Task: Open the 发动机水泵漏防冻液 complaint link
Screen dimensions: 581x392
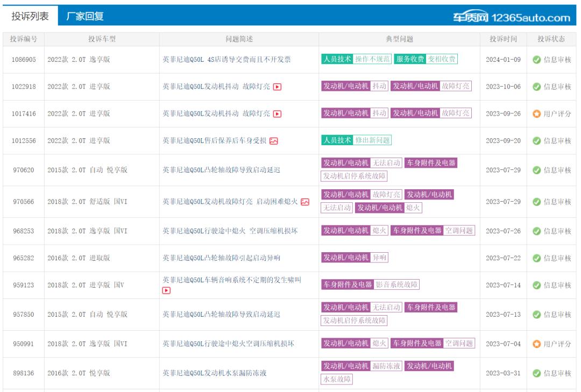Action: click(222, 373)
